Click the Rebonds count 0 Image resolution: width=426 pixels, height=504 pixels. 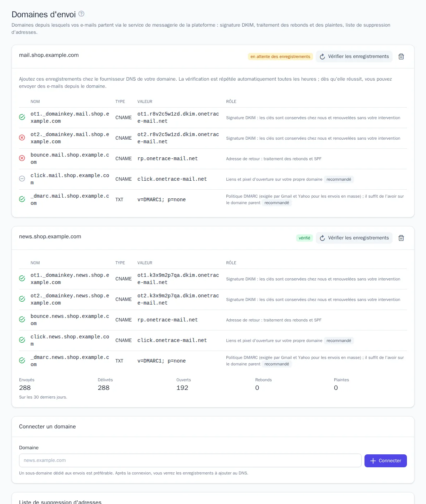257,388
